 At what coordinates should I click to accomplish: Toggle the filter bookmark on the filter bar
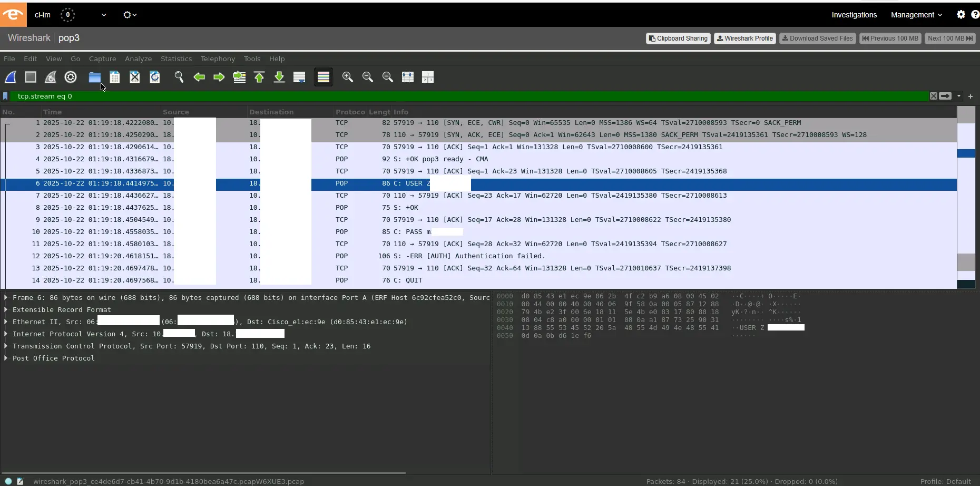click(x=5, y=96)
